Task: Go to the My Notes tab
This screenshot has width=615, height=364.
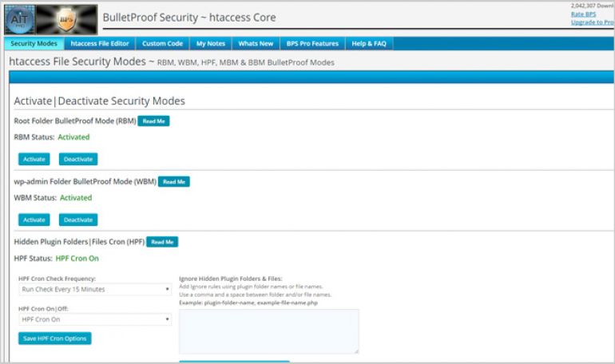Action: tap(211, 43)
